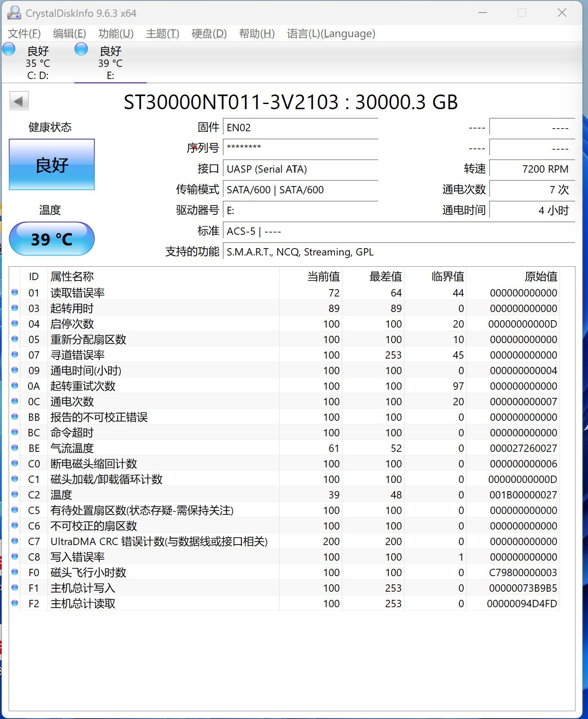The image size is (588, 719).
Task: Click status dot of 写入错误率 row
Action: tap(15, 557)
